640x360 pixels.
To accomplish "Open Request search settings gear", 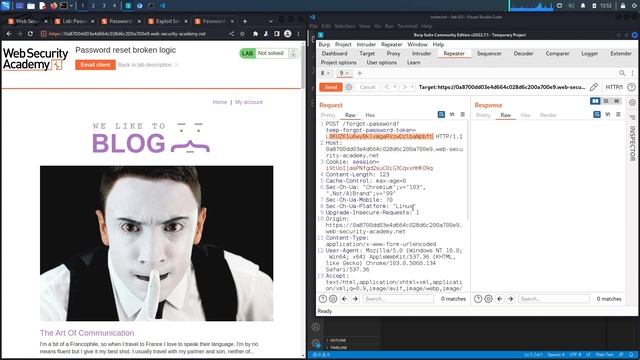I will click(x=333, y=299).
